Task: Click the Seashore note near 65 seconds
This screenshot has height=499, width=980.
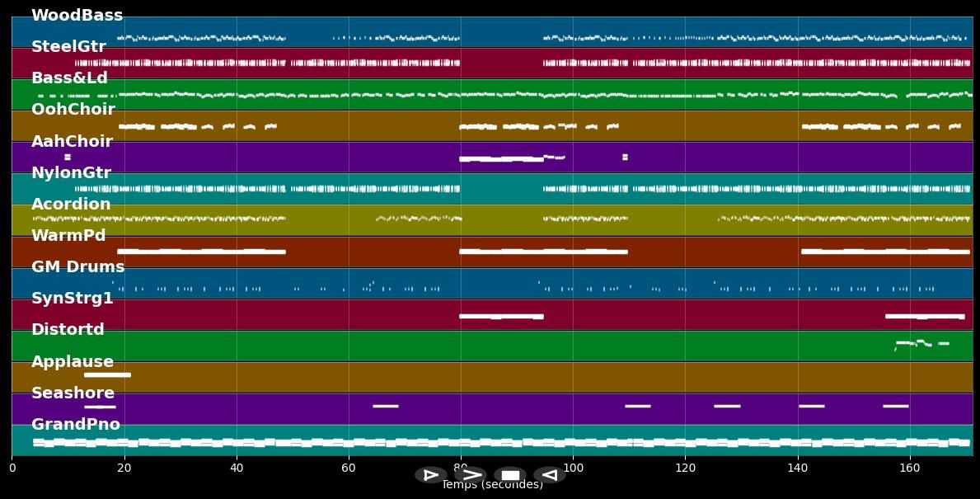Action: tap(385, 406)
